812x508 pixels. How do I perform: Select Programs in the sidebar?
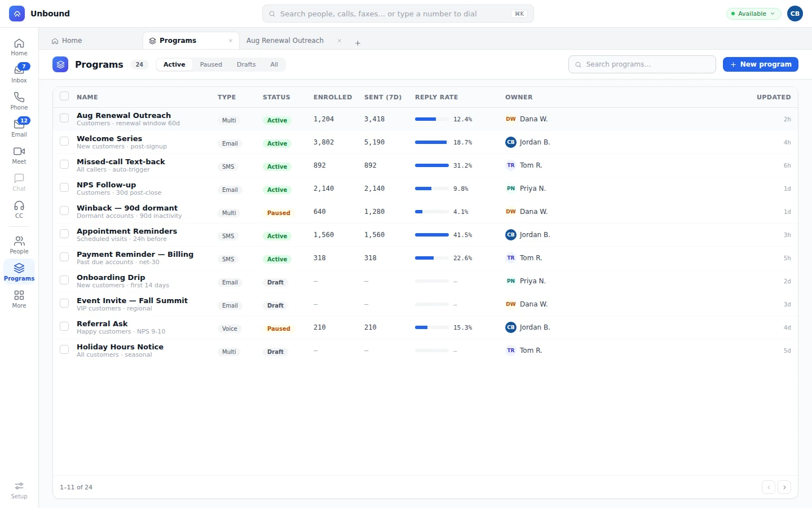19,272
